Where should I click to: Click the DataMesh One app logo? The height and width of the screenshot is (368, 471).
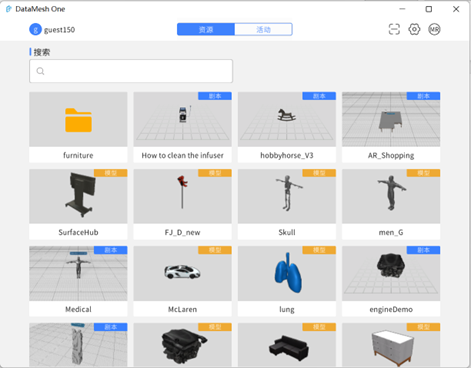click(9, 9)
